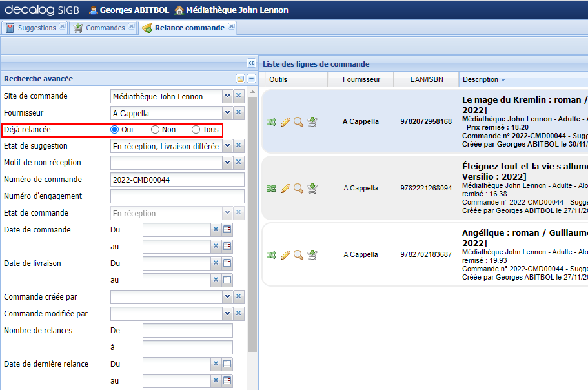Screen dimensions: 588x390
Task: Click the green transfer arrows icon on the first order line
Action: 271,121
